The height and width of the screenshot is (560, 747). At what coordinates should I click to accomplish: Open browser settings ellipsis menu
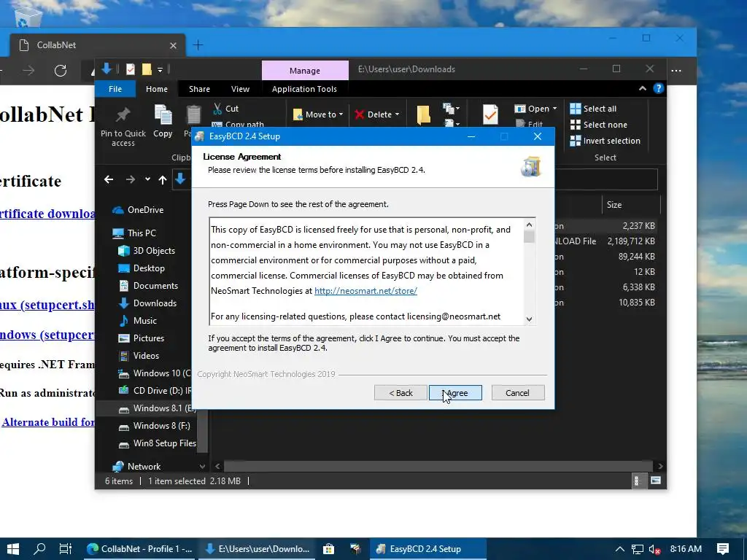coord(676,71)
